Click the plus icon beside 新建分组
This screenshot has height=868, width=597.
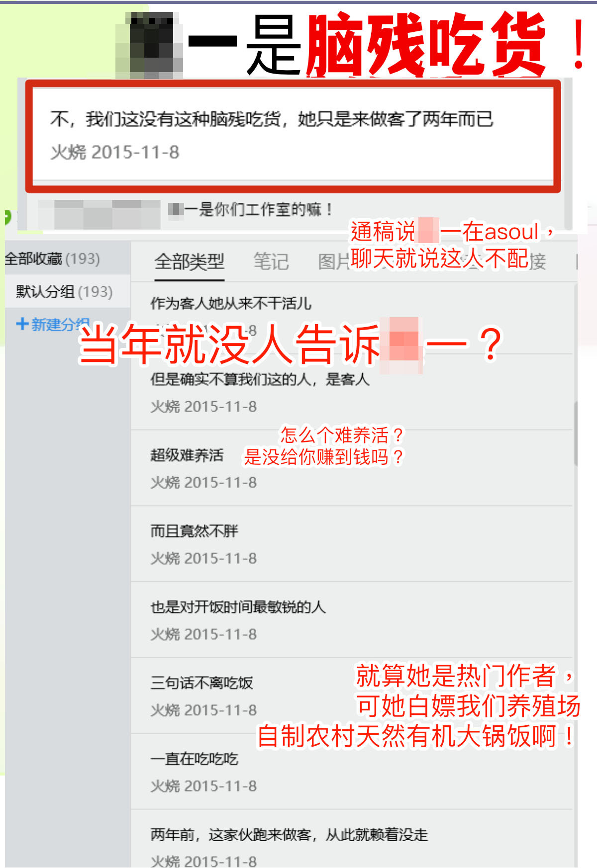point(22,324)
